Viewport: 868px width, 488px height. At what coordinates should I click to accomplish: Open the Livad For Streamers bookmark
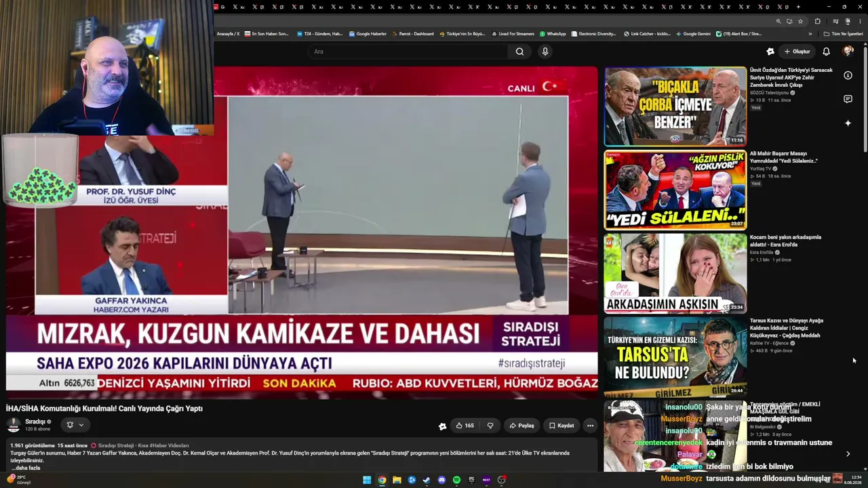[x=513, y=34]
